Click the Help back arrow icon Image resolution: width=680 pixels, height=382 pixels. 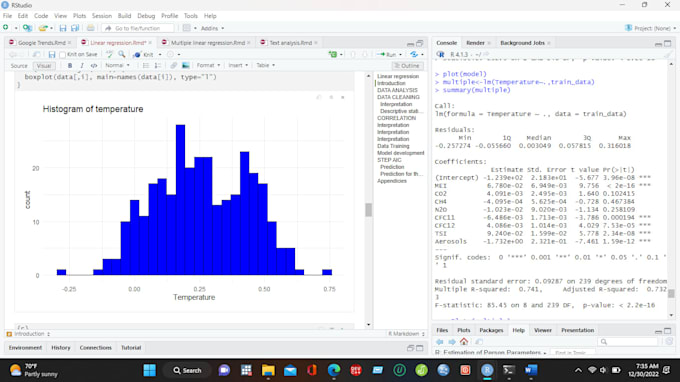440,342
